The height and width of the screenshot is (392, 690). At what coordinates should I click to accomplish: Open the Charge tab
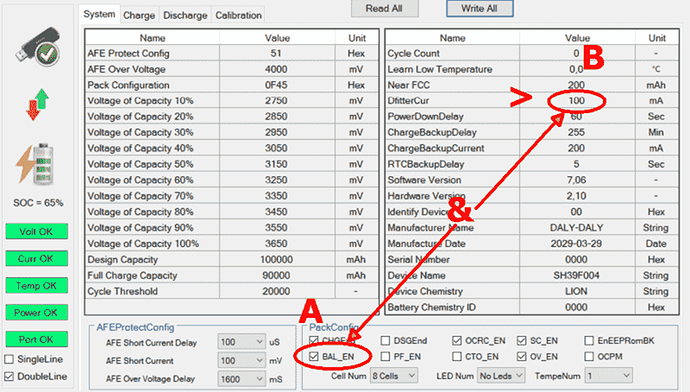pyautogui.click(x=139, y=15)
